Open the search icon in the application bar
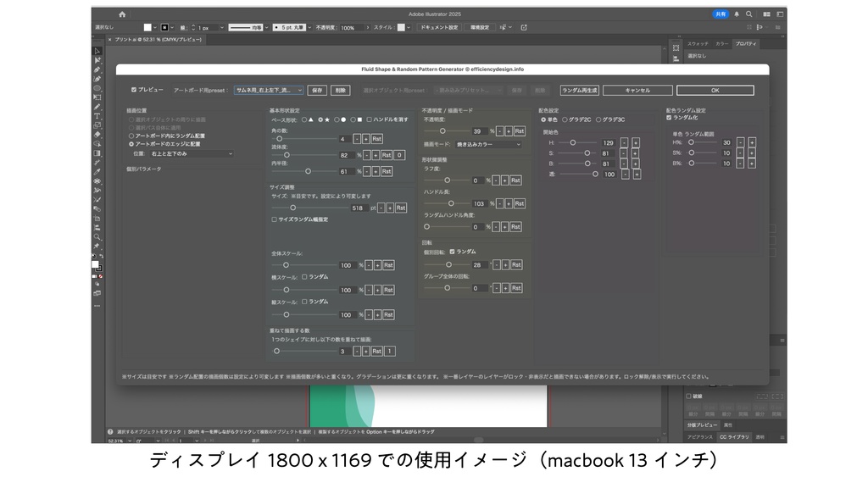Screen dimensions: 868x488 click(x=749, y=14)
